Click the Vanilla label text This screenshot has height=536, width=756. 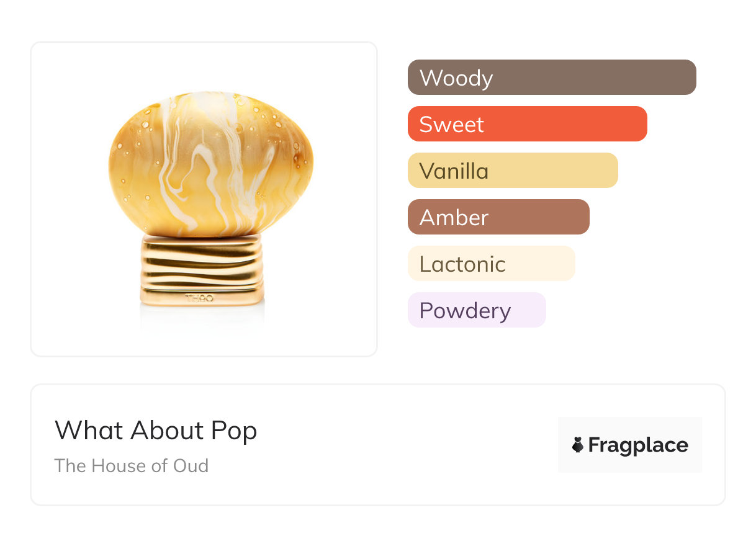pyautogui.click(x=454, y=171)
